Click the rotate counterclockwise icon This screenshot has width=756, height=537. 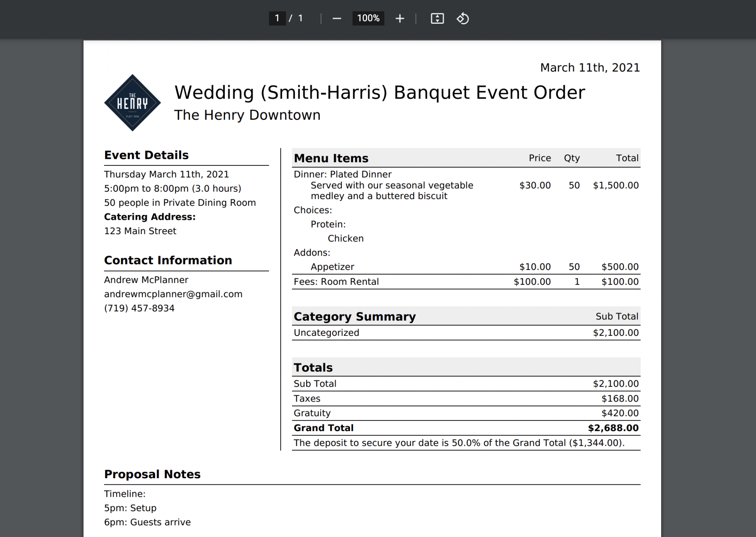[x=462, y=18]
